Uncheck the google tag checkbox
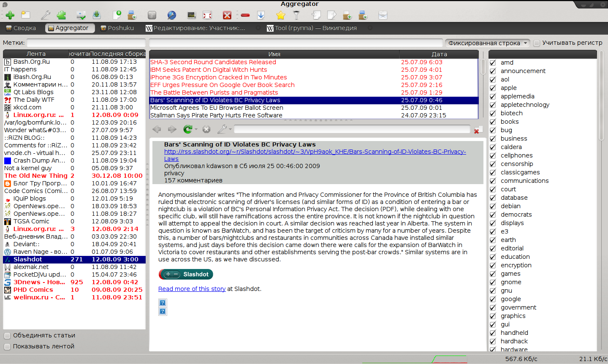608x364 pixels. coord(493,299)
